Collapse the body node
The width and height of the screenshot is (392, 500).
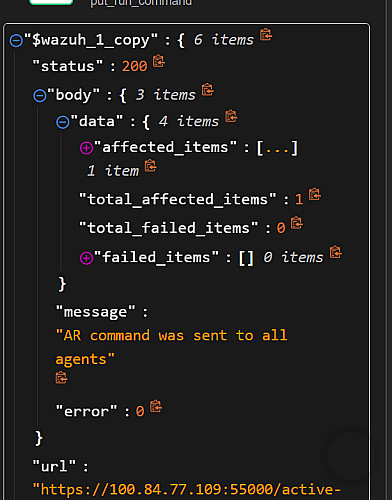40,96
